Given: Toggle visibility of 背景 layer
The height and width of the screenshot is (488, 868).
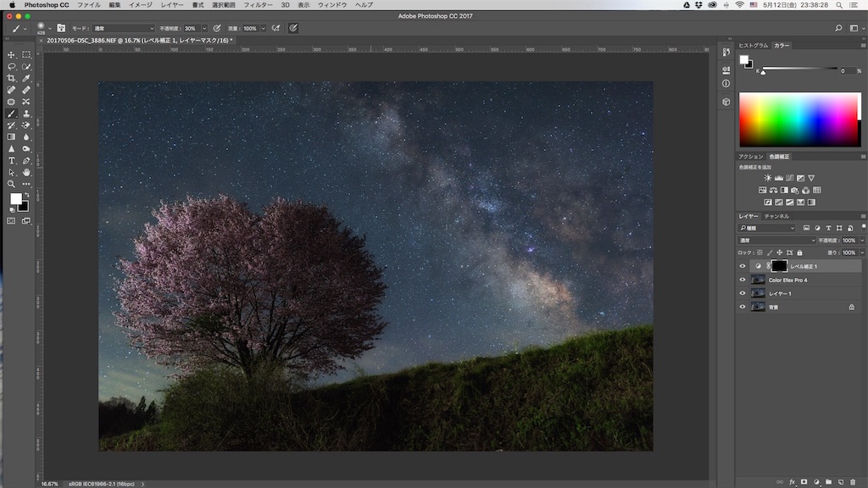Looking at the screenshot, I should (743, 307).
